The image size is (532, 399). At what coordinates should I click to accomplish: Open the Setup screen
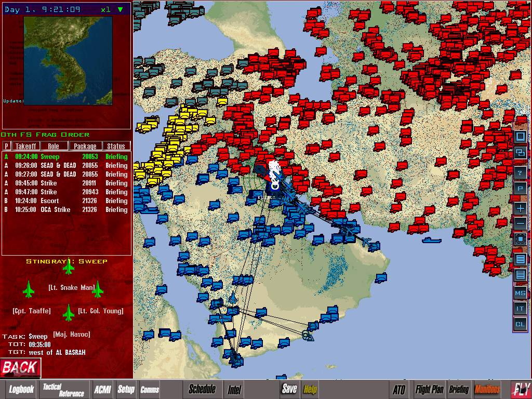tap(126, 389)
